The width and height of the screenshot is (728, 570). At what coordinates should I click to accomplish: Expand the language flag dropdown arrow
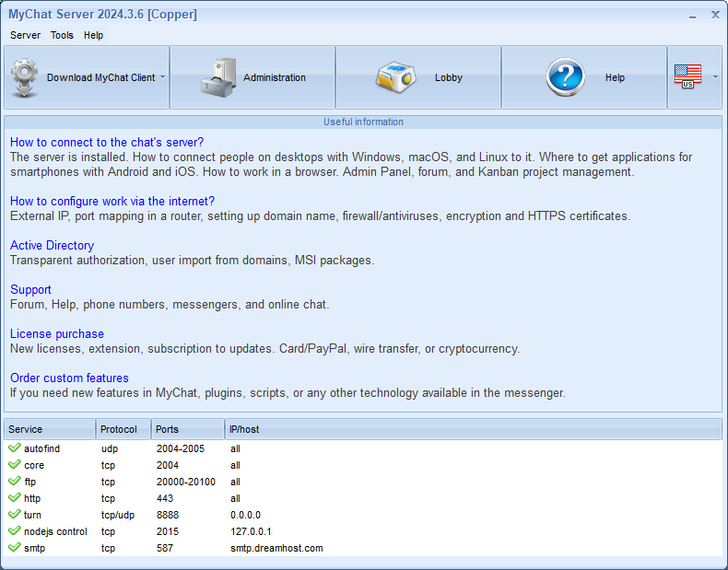pos(715,77)
